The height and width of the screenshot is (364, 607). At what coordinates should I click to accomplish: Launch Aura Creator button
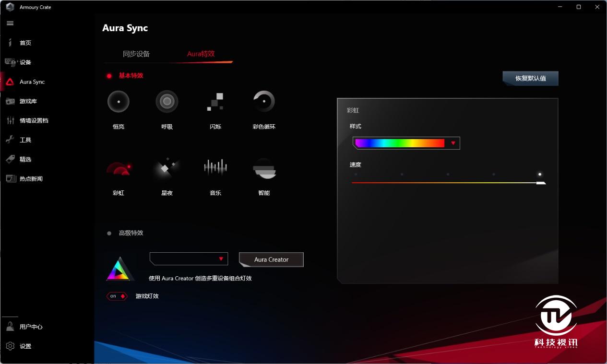[x=271, y=259]
